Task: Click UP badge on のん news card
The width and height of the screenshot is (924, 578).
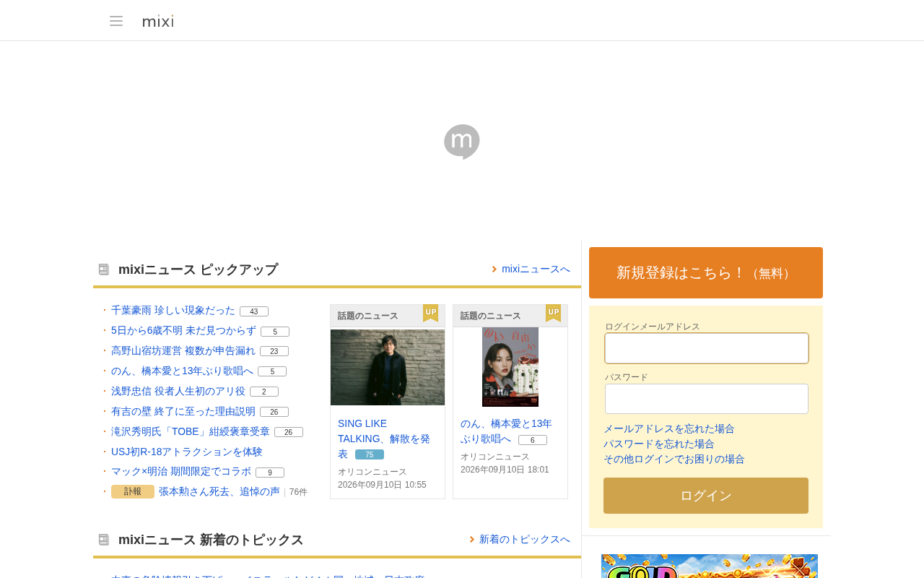Action: [x=553, y=313]
